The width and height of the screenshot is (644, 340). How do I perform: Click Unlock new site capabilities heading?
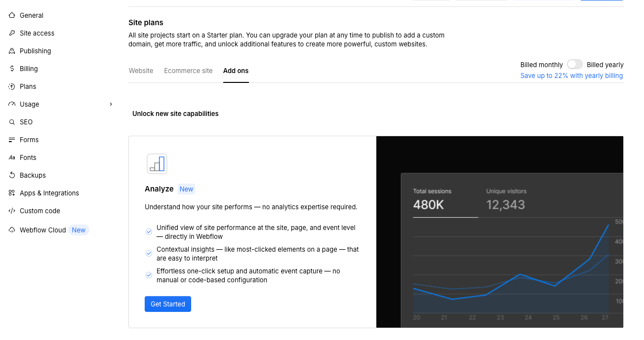(175, 113)
